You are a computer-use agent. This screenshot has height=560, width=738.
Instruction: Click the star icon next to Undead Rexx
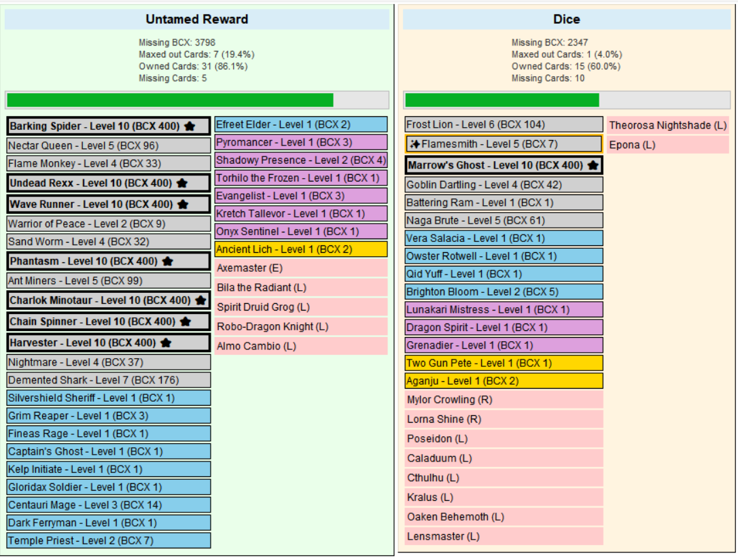point(182,183)
